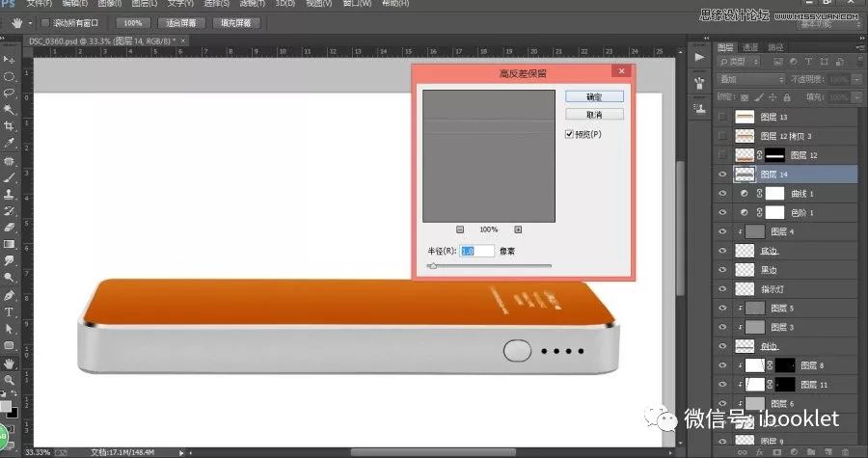Select the Lasso tool
The width and height of the screenshot is (868, 458).
point(9,94)
